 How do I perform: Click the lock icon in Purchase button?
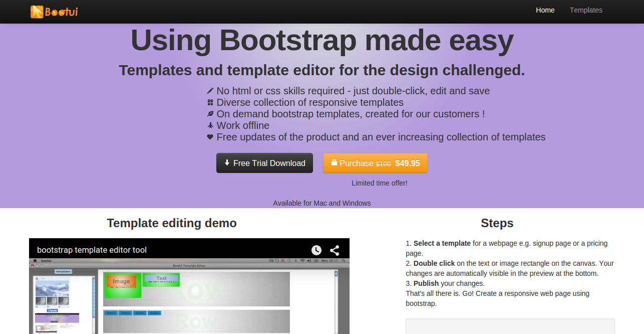point(334,163)
